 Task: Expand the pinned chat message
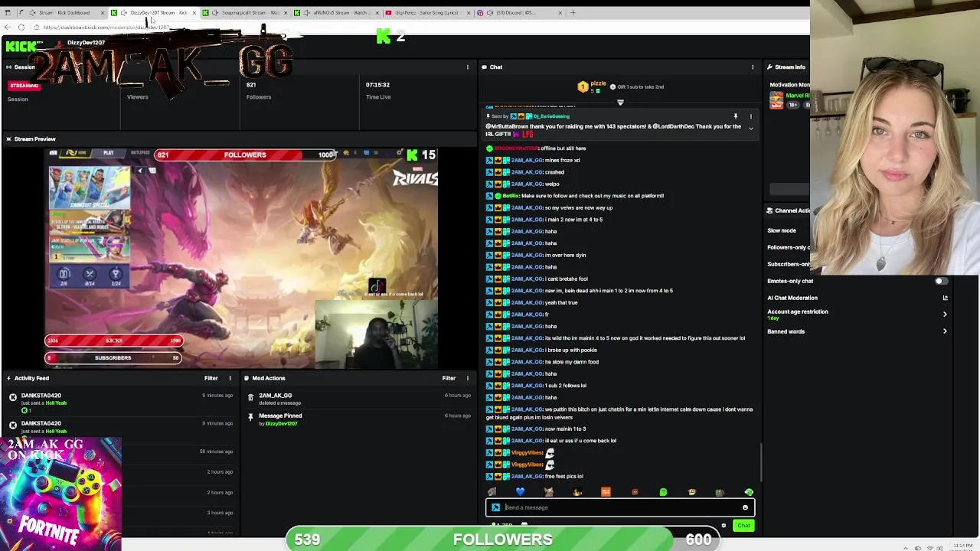click(x=750, y=129)
